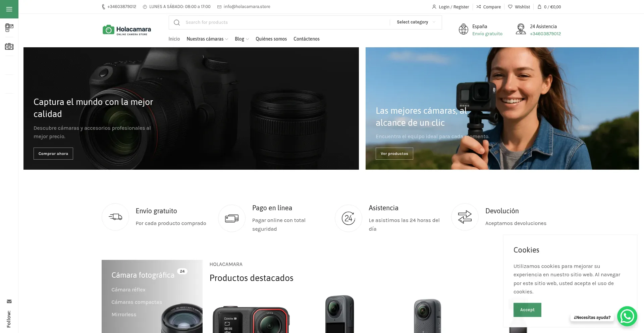Go to the Inicio menu item
Viewport: 644px width, 333px height.
[x=174, y=39]
